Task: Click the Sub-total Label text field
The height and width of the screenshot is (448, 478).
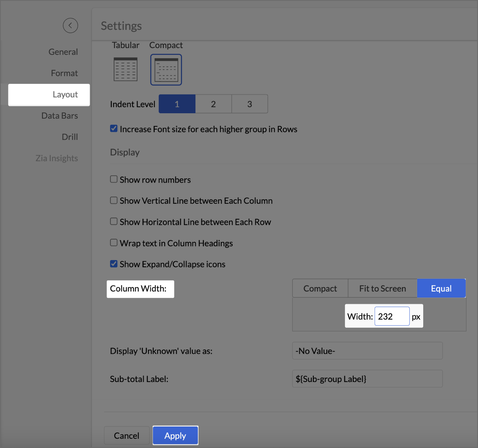Action: tap(367, 379)
